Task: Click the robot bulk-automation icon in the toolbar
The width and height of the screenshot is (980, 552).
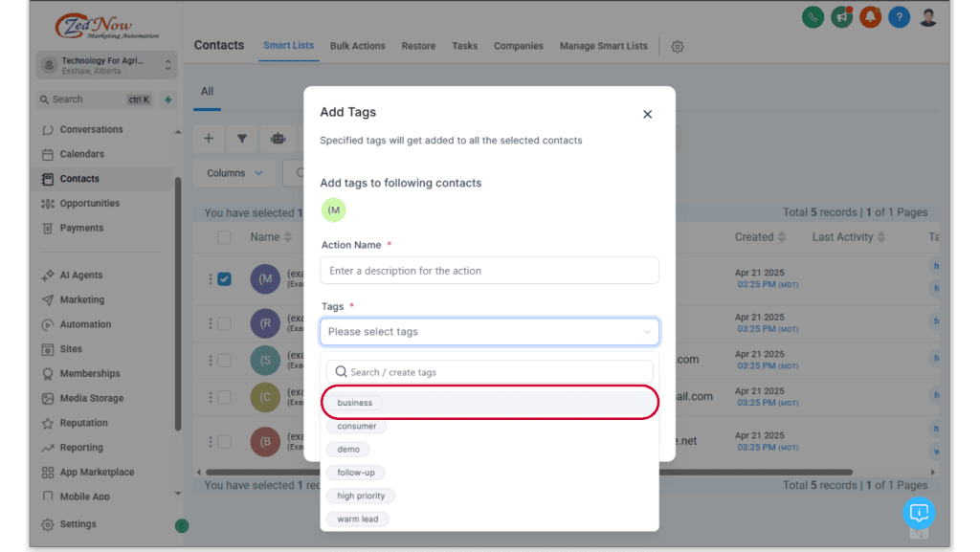Action: pos(277,138)
